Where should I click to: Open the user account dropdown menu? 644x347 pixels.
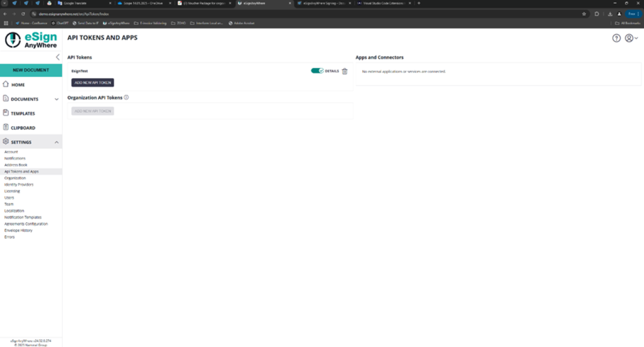pyautogui.click(x=631, y=38)
